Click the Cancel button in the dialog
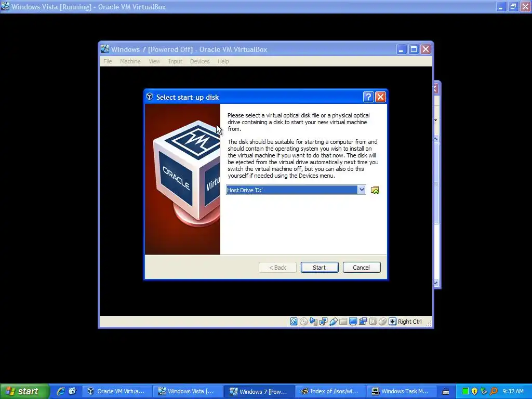 [362, 268]
